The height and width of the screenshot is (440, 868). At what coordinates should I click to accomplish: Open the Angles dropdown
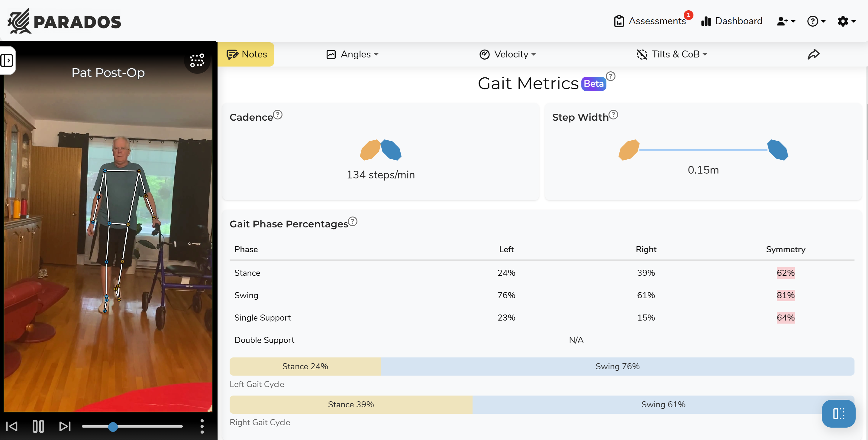pos(352,54)
